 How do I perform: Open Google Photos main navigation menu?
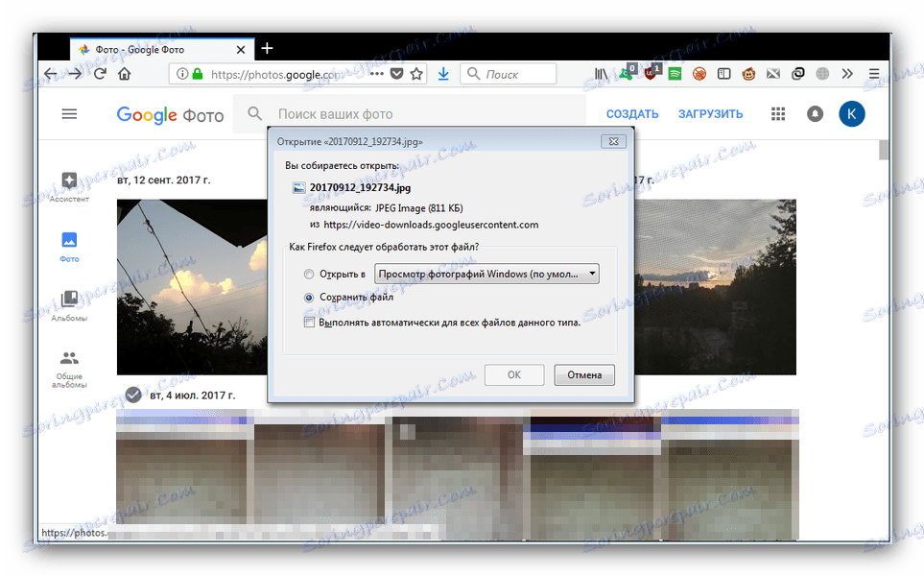69,114
